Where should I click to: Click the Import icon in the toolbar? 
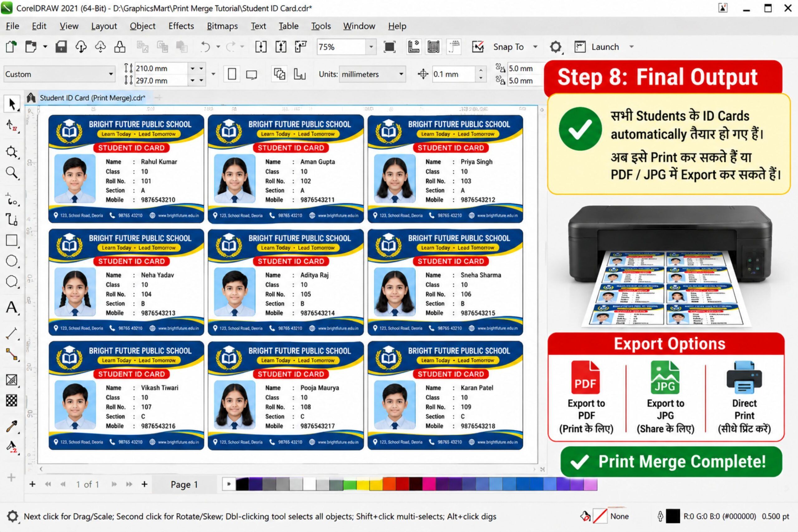261,46
